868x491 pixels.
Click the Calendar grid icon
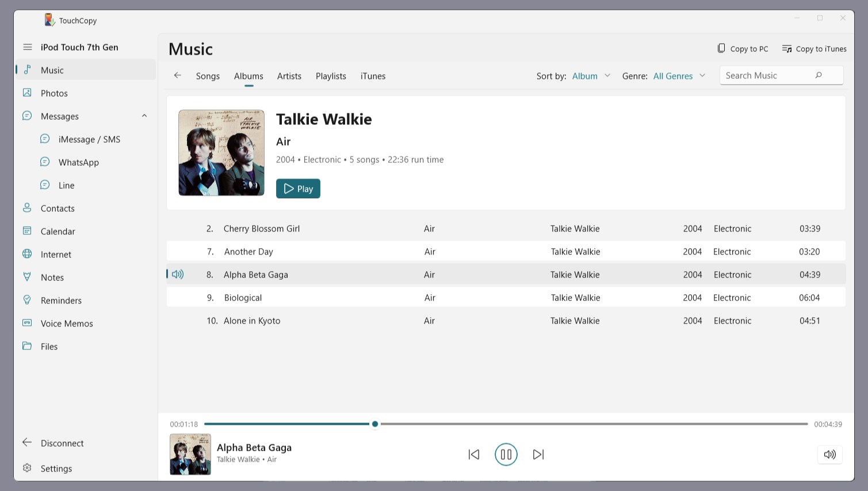27,231
